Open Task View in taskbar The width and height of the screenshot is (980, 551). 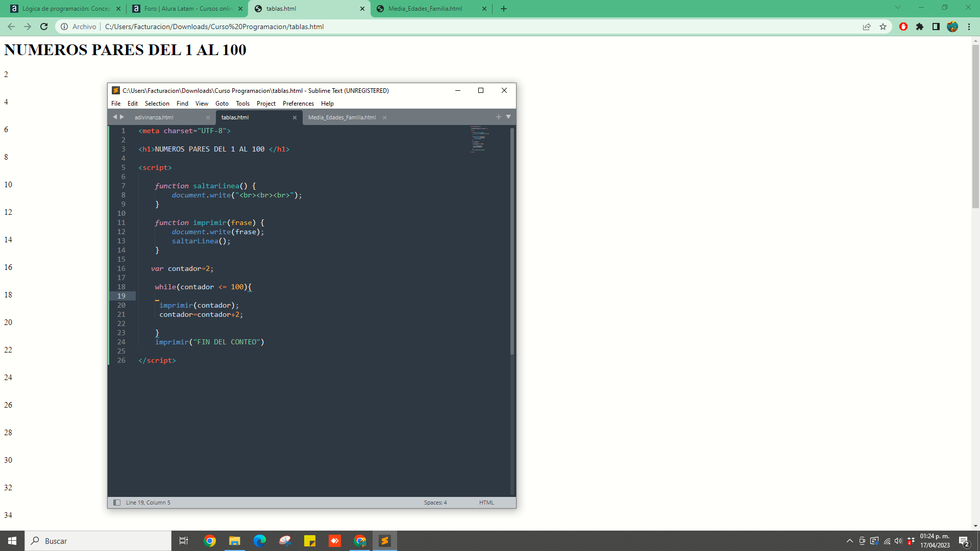(184, 541)
